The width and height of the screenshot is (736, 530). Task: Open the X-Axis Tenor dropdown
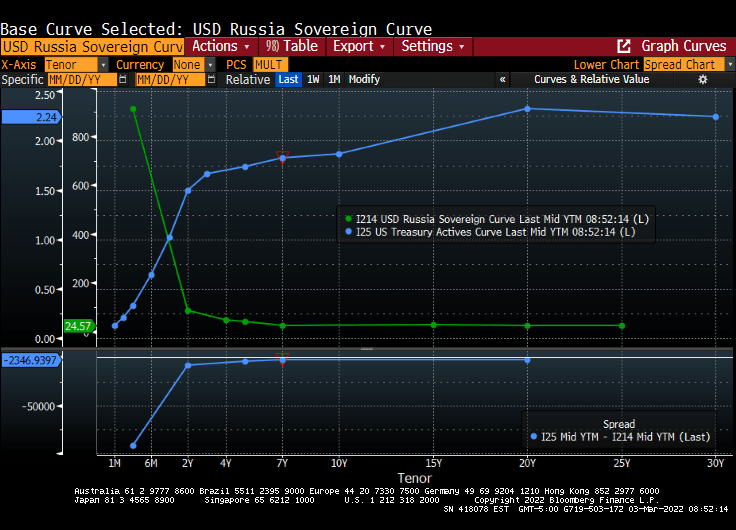(76, 64)
